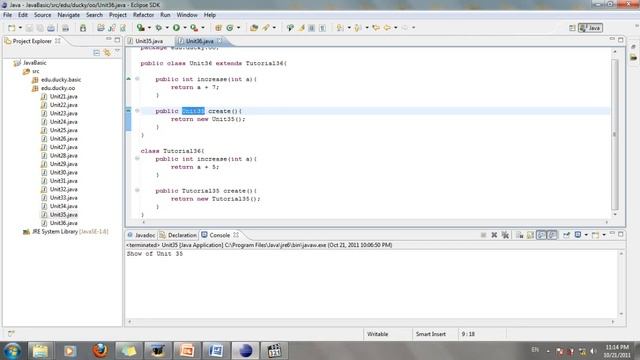The image size is (640, 360).
Task: Maximize the Console panel
Action: pyautogui.click(x=621, y=234)
